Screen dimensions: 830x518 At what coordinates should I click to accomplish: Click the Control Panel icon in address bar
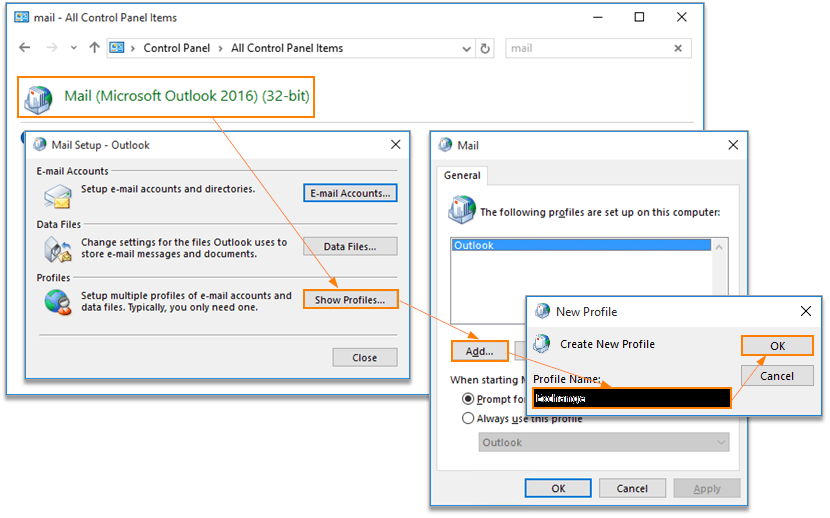coord(117,48)
